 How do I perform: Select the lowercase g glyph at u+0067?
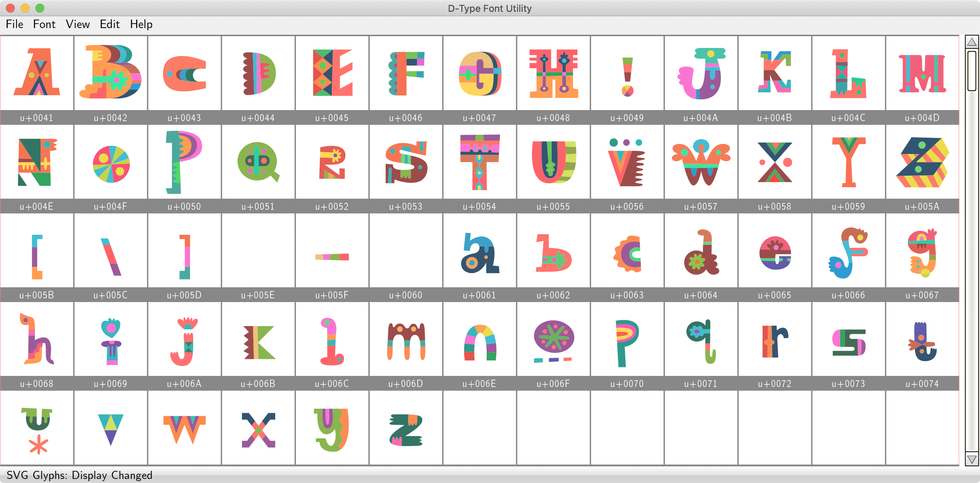pos(922,253)
